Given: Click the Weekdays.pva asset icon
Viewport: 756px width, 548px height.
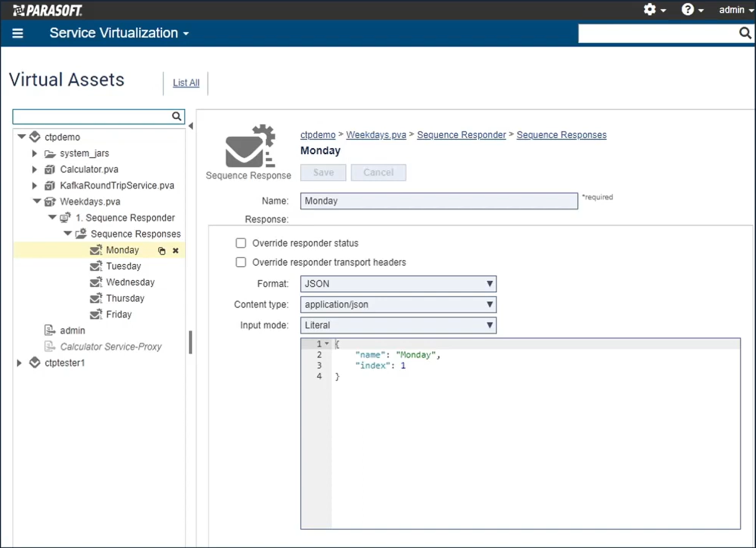Looking at the screenshot, I should (x=50, y=201).
